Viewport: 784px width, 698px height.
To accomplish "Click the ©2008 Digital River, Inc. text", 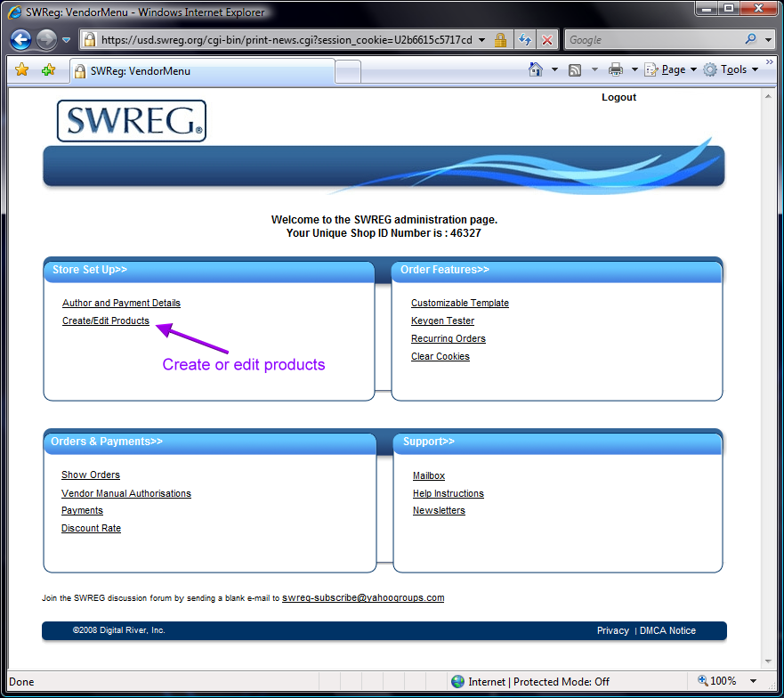I will pos(118,630).
